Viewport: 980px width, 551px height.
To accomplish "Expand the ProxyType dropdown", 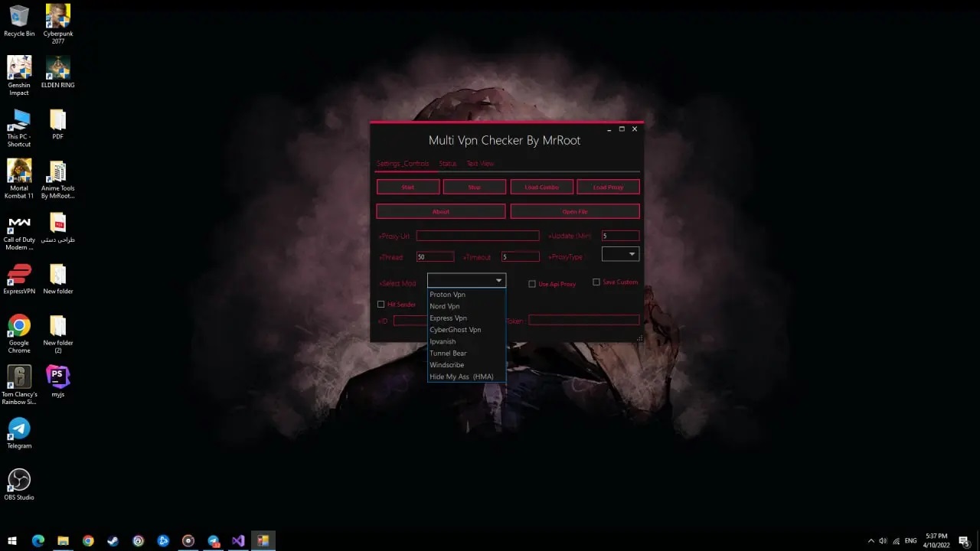I will click(x=620, y=254).
